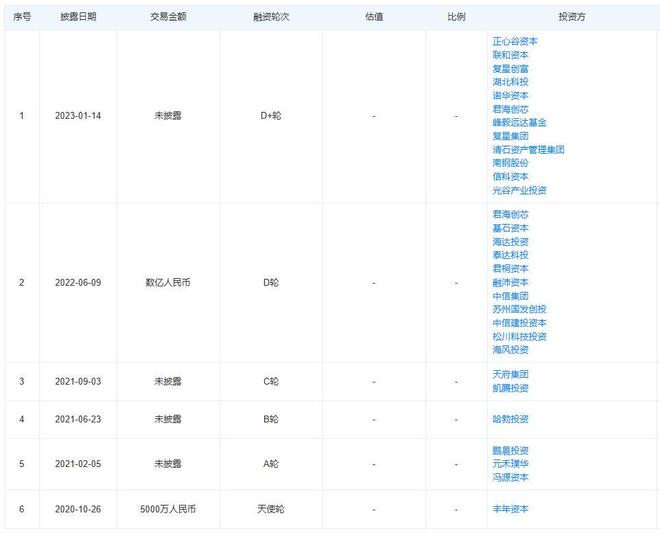Open 清石资产管理集团 investor link
Image resolution: width=660 pixels, height=533 pixels.
(x=528, y=149)
